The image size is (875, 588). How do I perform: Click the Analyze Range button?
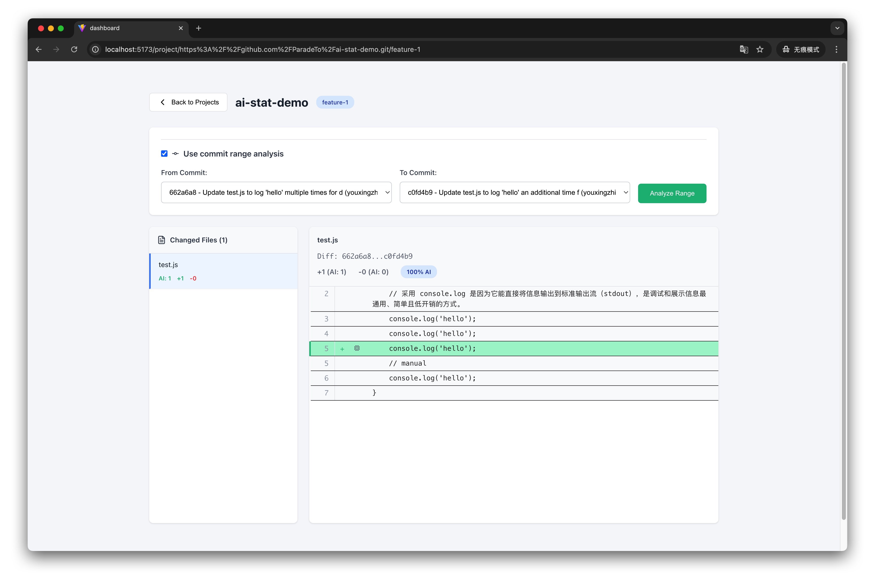point(672,193)
